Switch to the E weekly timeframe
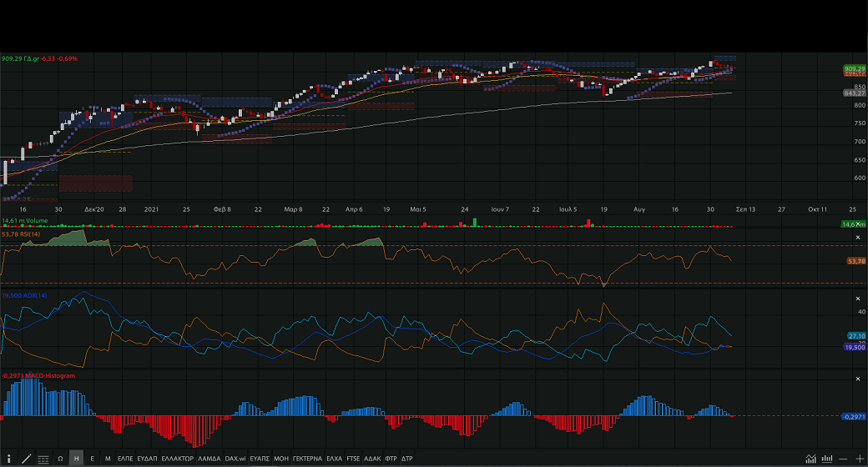Viewport: 868px width, 467px height. (x=92, y=459)
